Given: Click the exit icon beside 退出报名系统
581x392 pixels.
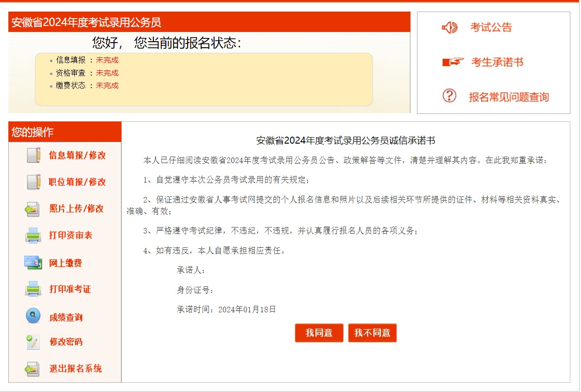Looking at the screenshot, I should 32,369.
